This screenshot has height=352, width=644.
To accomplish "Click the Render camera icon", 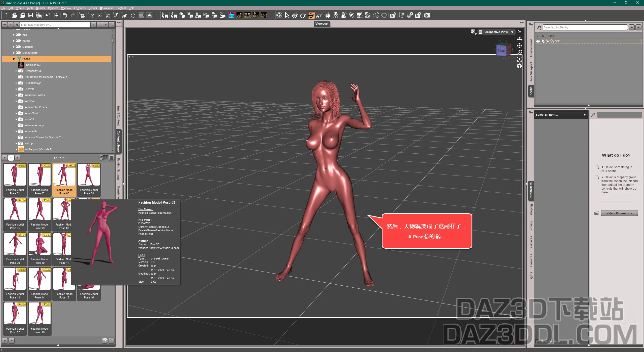I will [x=427, y=15].
